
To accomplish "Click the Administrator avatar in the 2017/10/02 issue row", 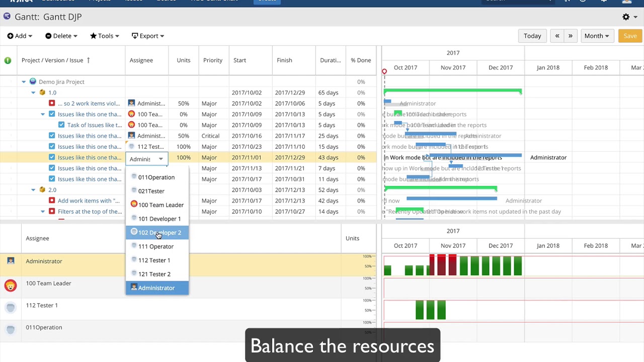I will pos(131,103).
